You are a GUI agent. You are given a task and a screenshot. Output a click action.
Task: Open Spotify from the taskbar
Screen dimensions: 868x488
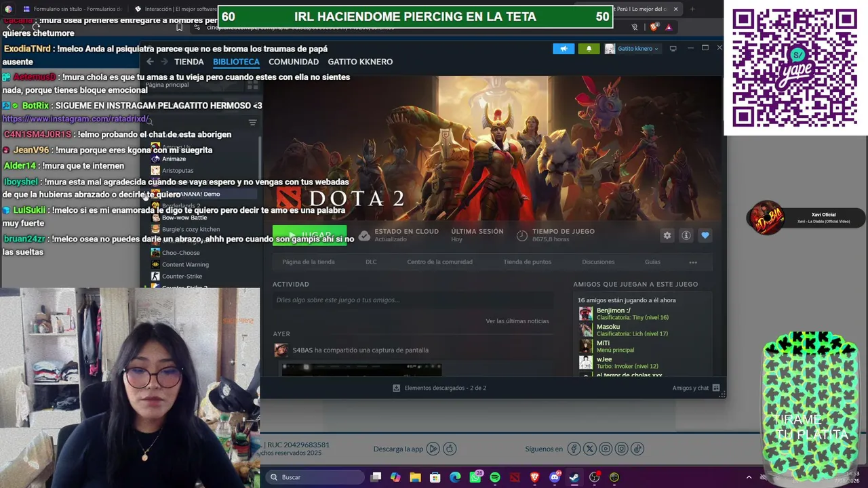click(495, 477)
